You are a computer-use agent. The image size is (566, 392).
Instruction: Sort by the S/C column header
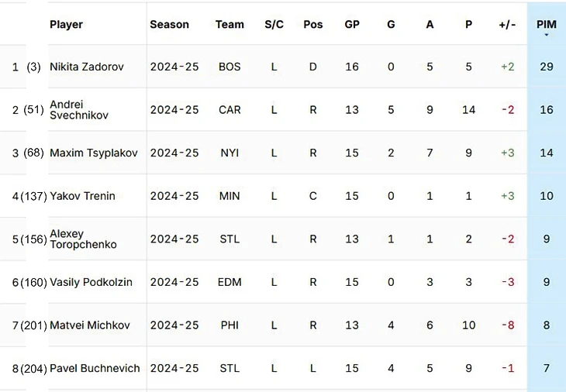point(274,24)
